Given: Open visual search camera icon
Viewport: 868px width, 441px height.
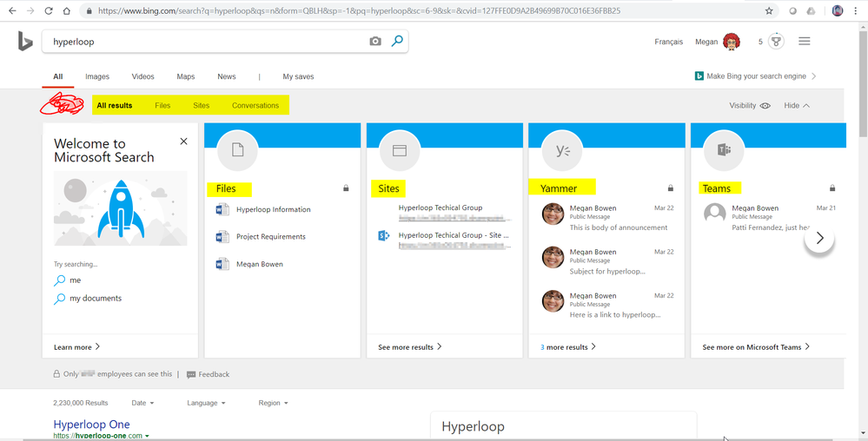Looking at the screenshot, I should coord(375,41).
